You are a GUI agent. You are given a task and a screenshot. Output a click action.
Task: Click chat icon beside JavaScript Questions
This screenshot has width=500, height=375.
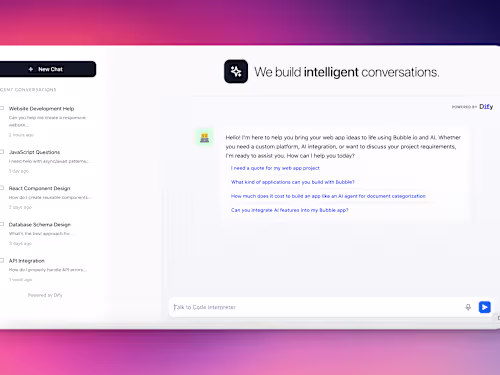[x=2, y=152]
